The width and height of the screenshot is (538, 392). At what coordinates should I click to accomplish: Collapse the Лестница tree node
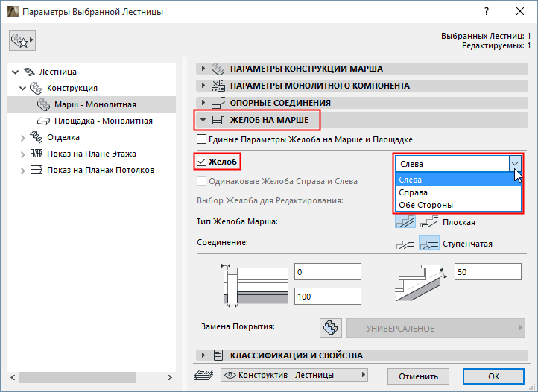(x=15, y=72)
